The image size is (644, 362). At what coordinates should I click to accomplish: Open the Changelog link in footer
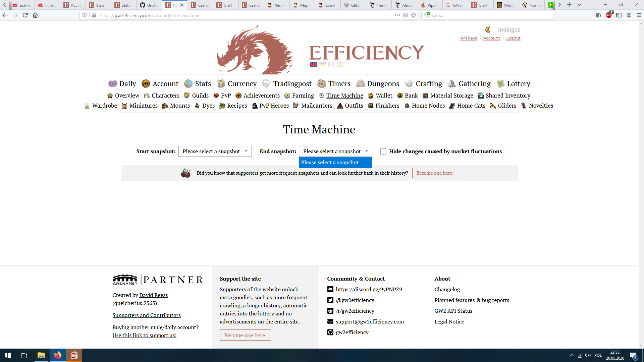[x=447, y=289]
